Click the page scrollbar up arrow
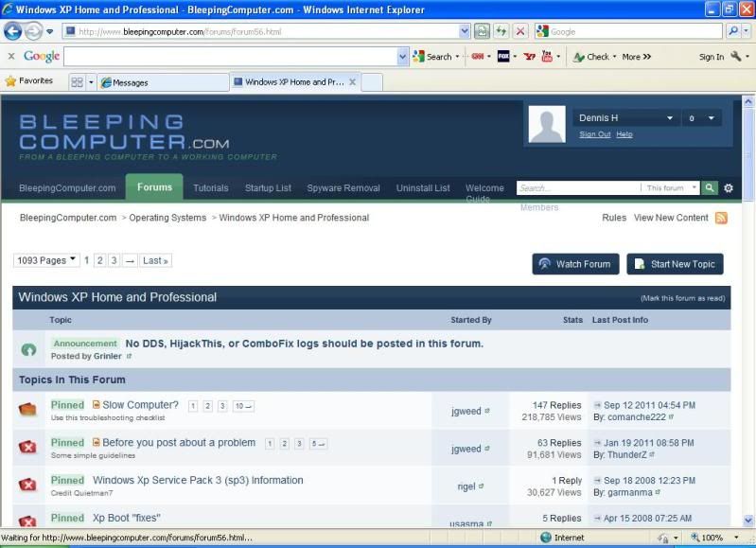Viewport: 756px width, 548px height. tap(747, 101)
